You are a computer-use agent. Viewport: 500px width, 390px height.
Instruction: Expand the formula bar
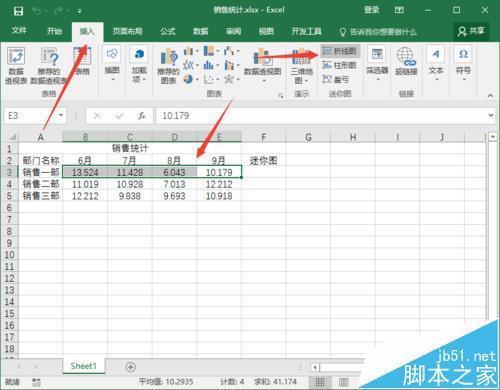pos(491,116)
